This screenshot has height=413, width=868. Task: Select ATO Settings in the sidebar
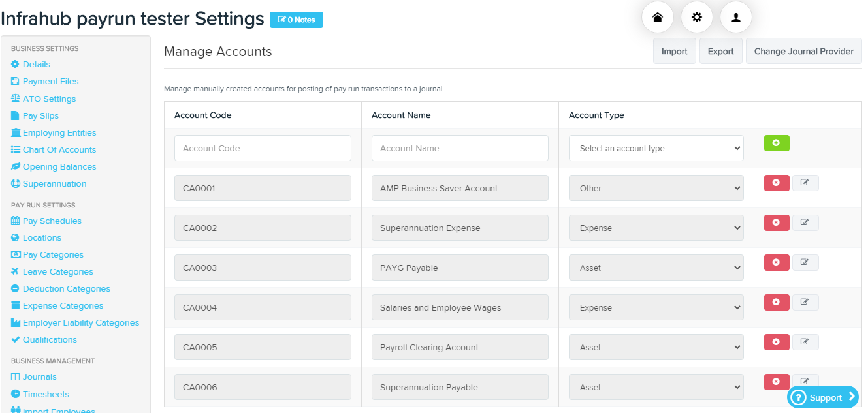tap(48, 98)
